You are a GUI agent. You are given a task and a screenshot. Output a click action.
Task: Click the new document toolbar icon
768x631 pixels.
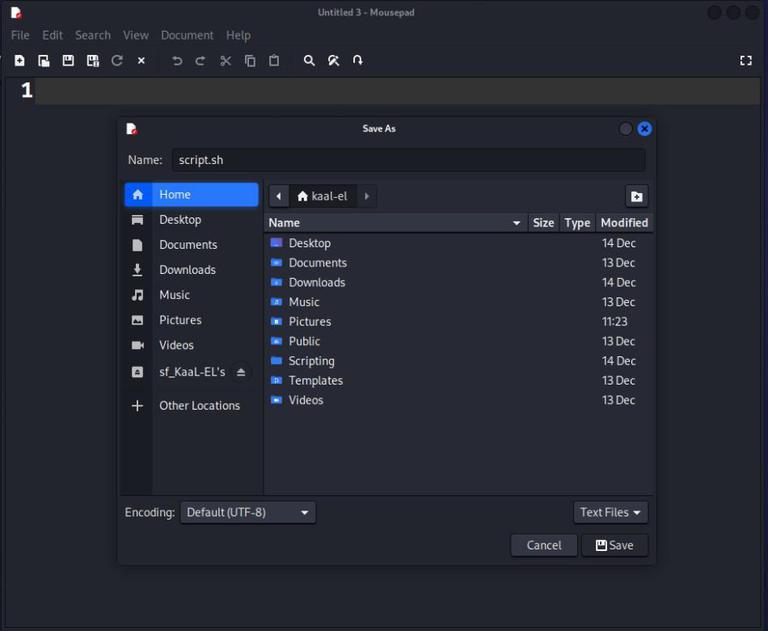coord(20,60)
